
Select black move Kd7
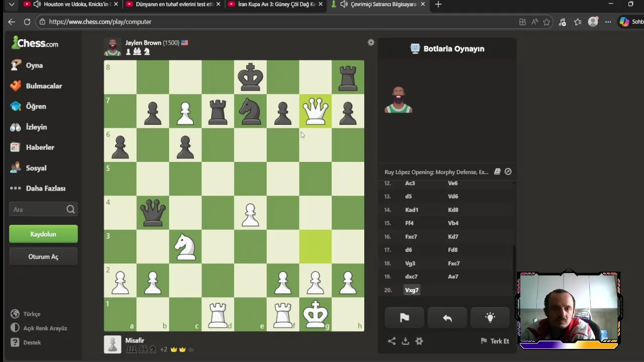453,236
